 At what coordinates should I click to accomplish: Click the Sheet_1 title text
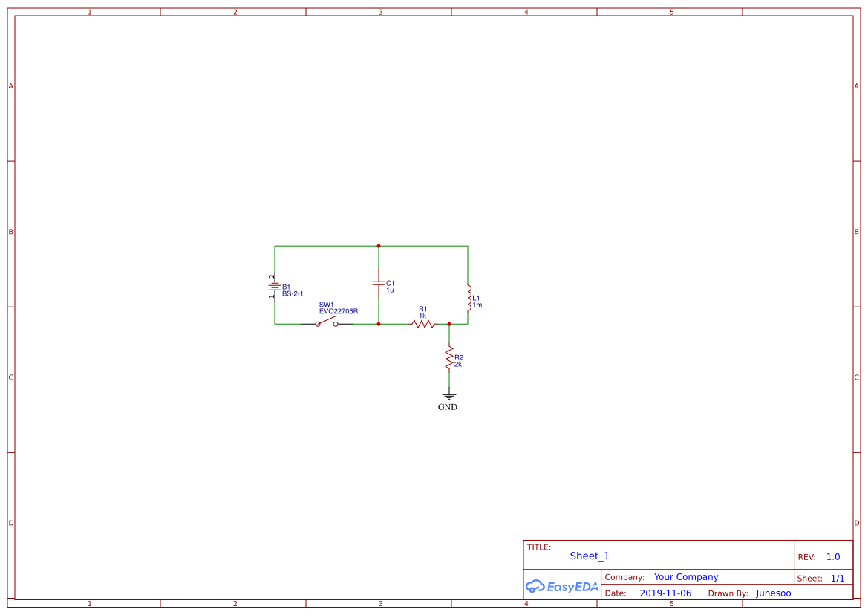[590, 556]
